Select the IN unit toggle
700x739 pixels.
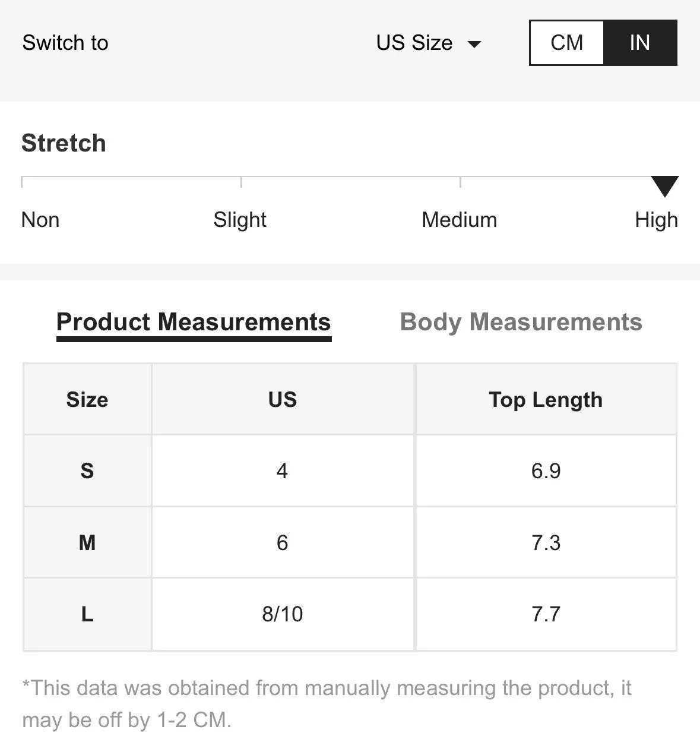(639, 43)
